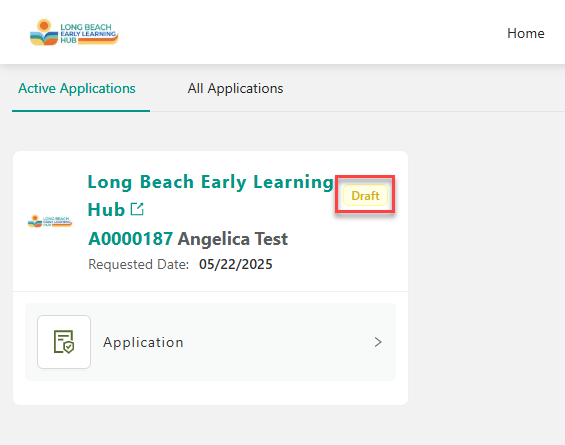This screenshot has width=565, height=445.
Task: Click the Application document shield icon
Action: tap(64, 342)
